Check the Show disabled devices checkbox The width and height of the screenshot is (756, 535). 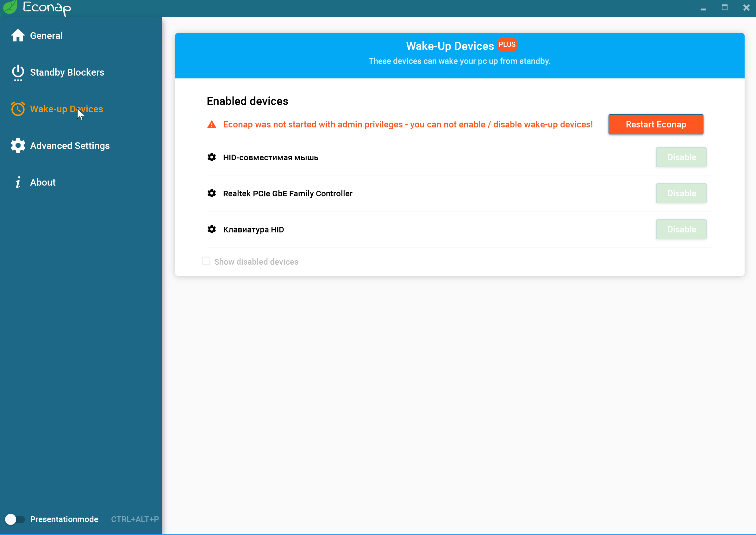206,261
